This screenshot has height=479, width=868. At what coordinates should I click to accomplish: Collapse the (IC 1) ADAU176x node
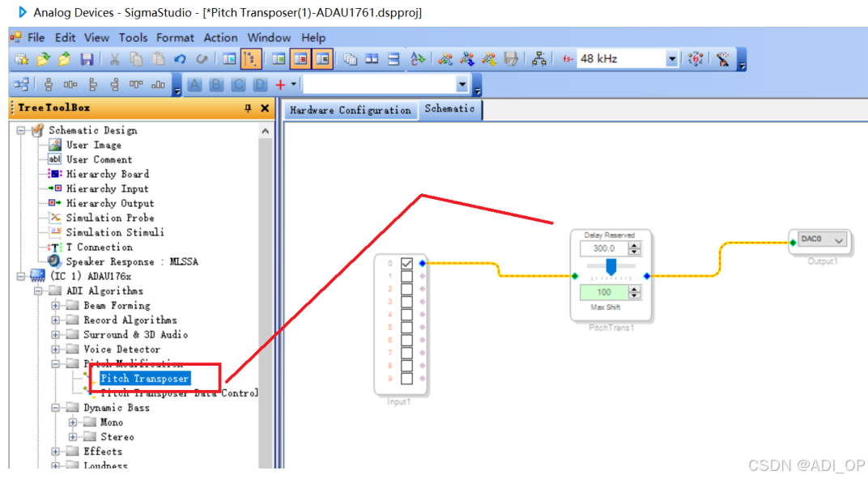tap(21, 276)
